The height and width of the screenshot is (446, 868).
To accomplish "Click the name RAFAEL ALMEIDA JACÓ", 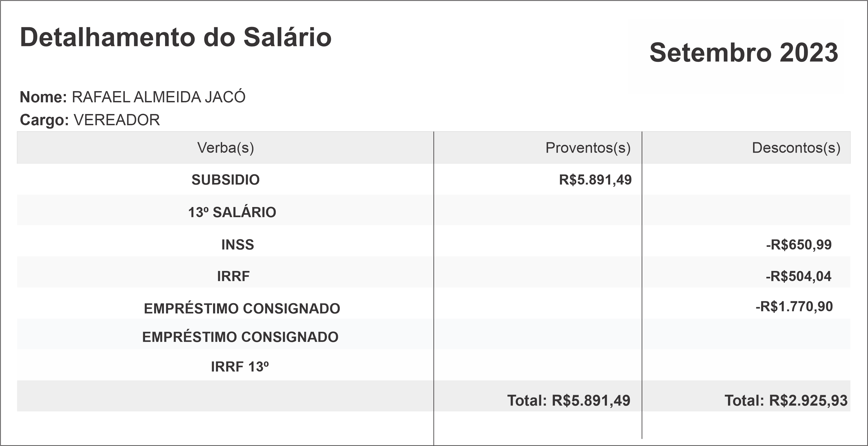I will click(158, 97).
